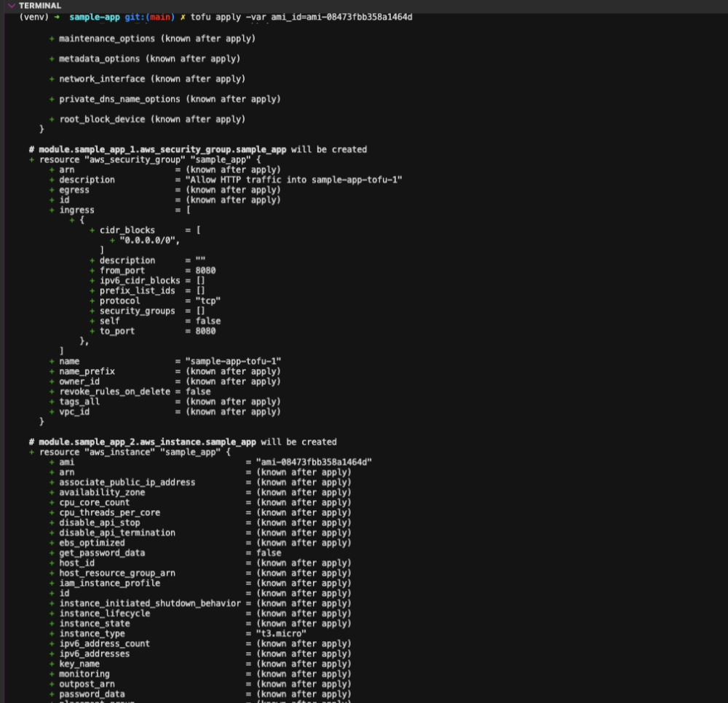
Task: Click the TERMINAL panel title
Action: click(40, 5)
